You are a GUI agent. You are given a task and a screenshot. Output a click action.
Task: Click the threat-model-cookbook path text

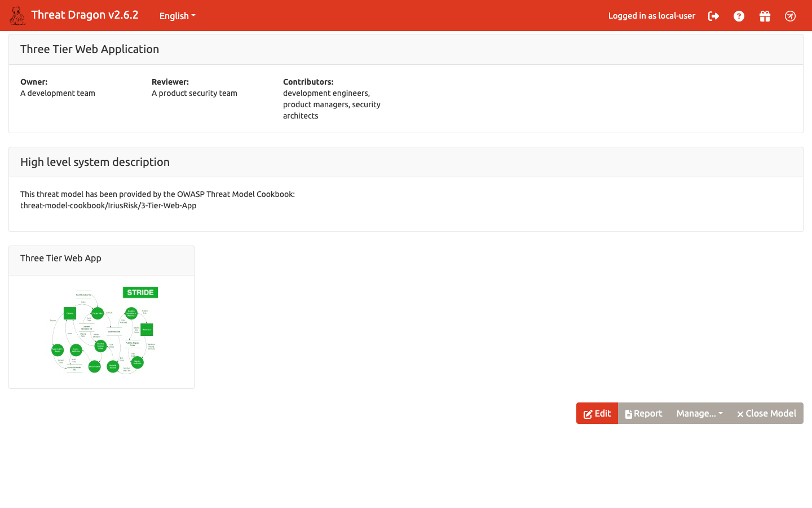tap(108, 205)
